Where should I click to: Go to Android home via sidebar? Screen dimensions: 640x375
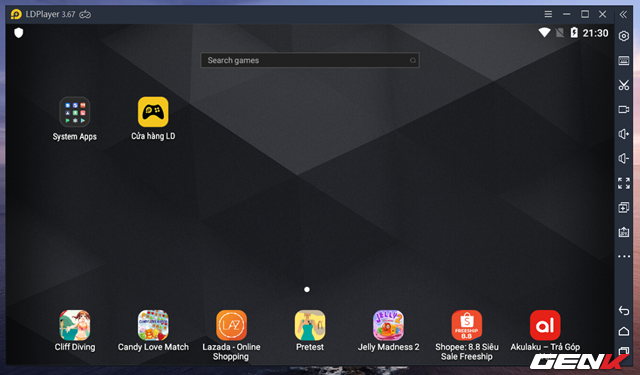click(624, 331)
